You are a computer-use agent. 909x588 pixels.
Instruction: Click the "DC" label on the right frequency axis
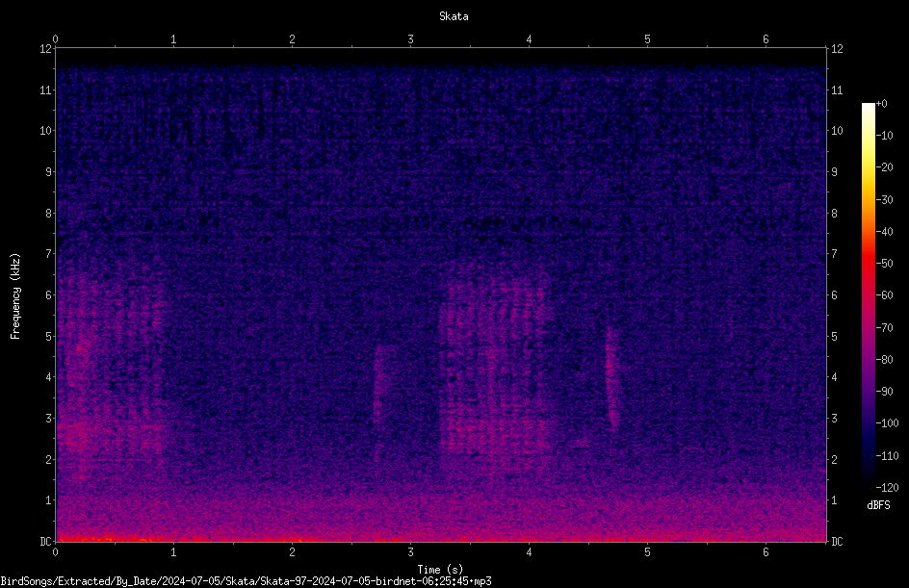pos(837,541)
